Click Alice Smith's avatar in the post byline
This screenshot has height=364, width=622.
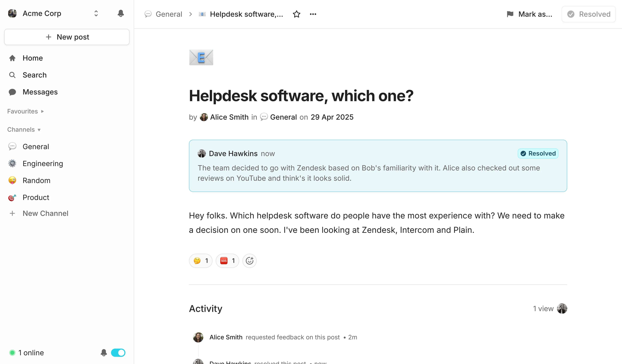pos(204,117)
